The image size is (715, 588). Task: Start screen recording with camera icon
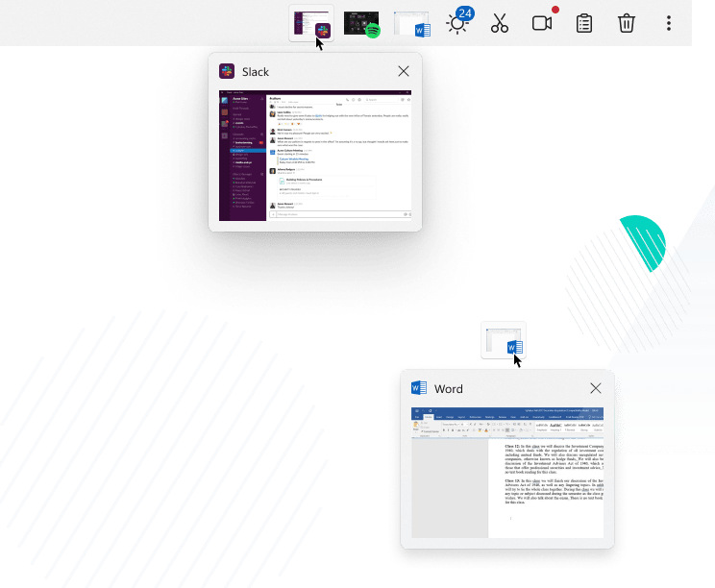pyautogui.click(x=544, y=21)
